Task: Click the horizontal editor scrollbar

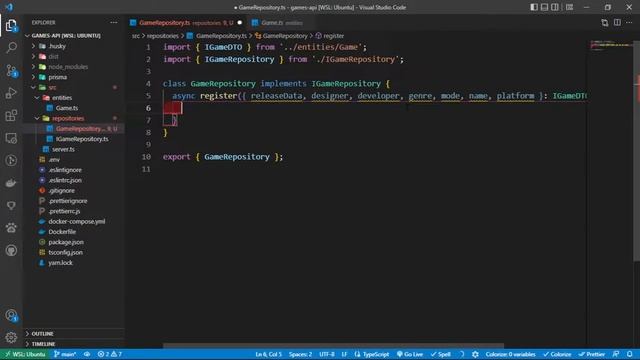Action: click(333, 345)
